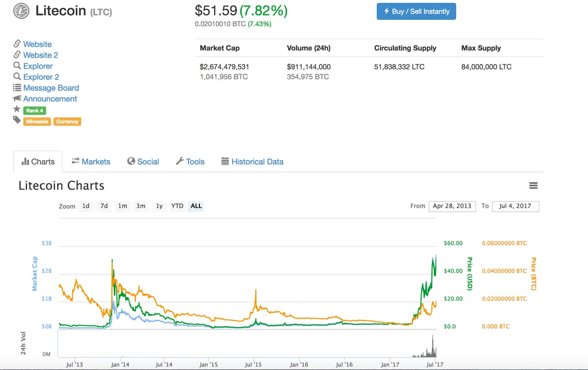The height and width of the screenshot is (370, 588).
Task: Click the Circulating Supply column header
Action: tap(405, 48)
